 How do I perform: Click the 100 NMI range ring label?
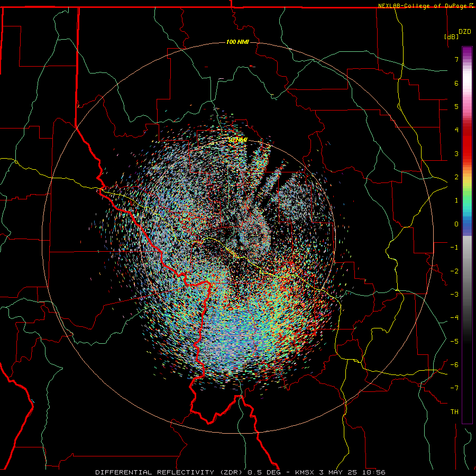[x=237, y=42]
